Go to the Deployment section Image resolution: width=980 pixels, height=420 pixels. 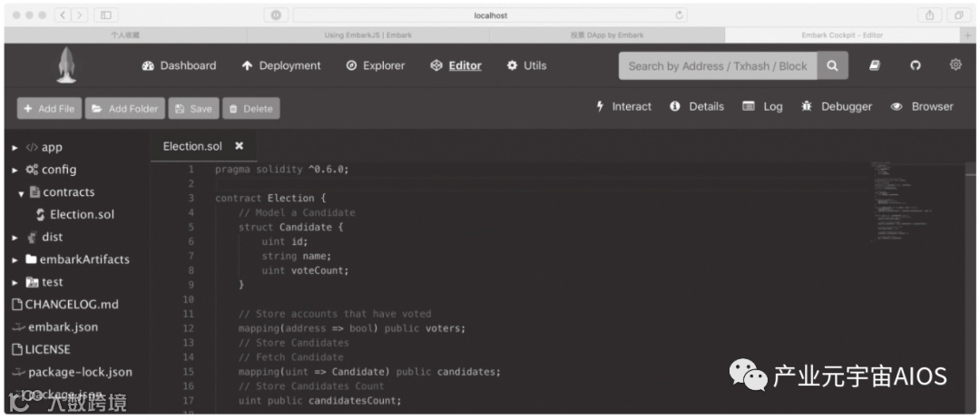281,65
